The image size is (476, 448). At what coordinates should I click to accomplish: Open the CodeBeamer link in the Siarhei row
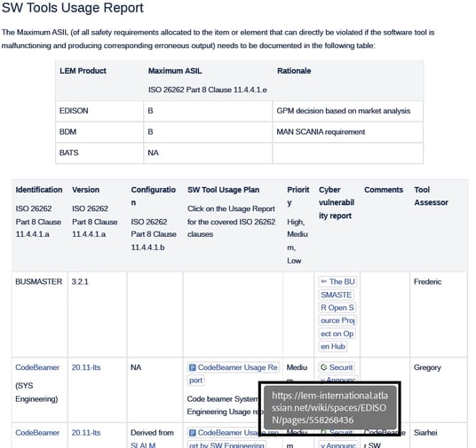[x=37, y=433]
